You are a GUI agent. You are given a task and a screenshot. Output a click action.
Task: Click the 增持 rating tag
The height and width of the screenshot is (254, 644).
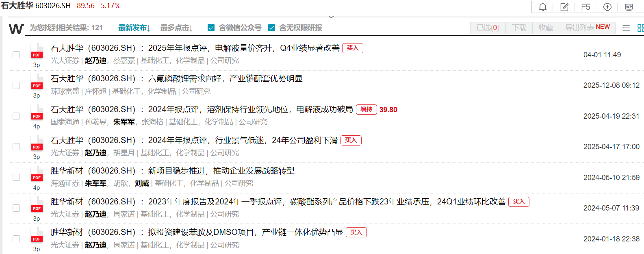click(366, 109)
